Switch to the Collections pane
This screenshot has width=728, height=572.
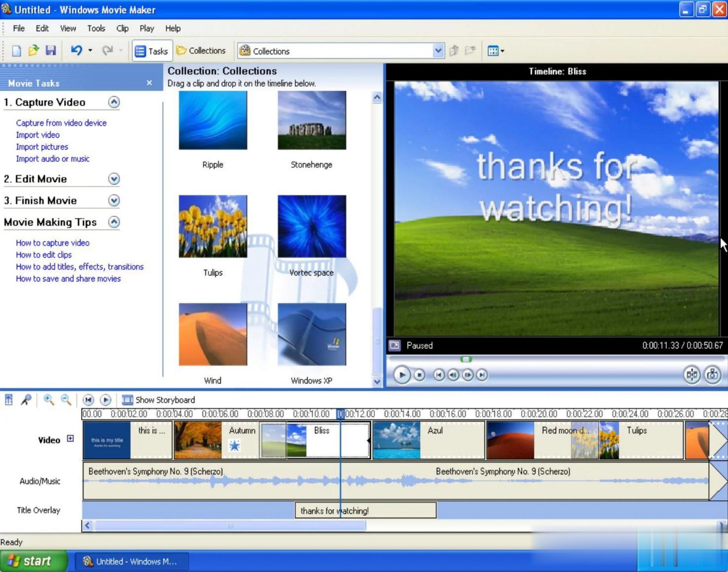pyautogui.click(x=201, y=50)
